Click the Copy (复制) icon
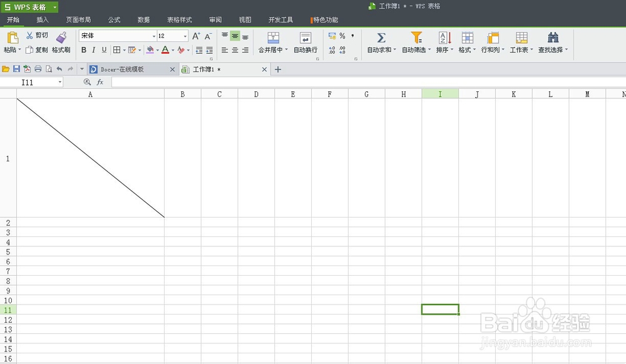This screenshot has height=364, width=626. (29, 50)
